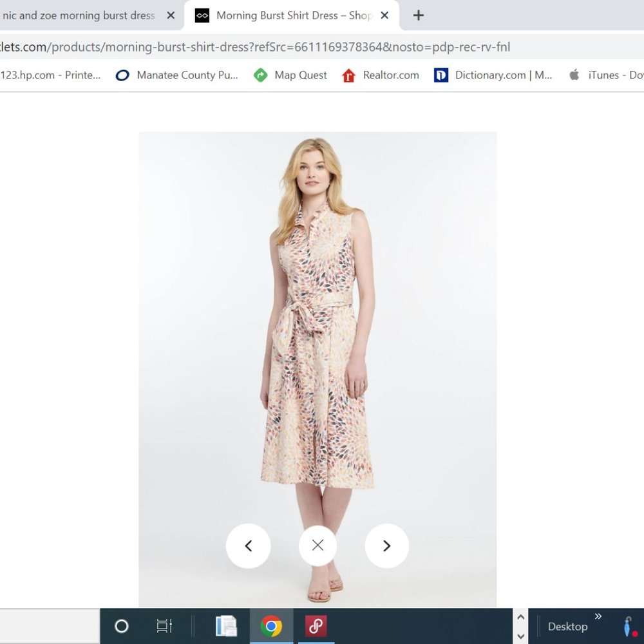Move the taskbar toolbar down with the down arrow
Image resolution: width=644 pixels, height=644 pixels.
pos(520,636)
